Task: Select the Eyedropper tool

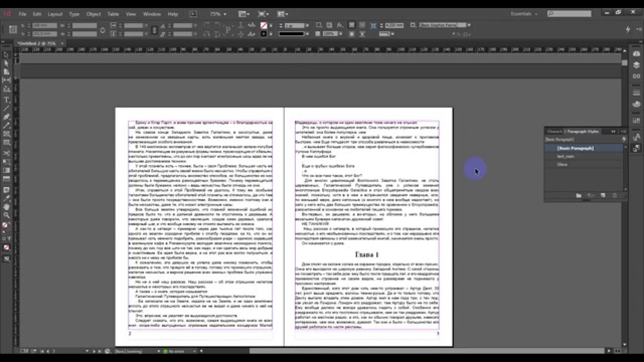Action: pyautogui.click(x=7, y=198)
